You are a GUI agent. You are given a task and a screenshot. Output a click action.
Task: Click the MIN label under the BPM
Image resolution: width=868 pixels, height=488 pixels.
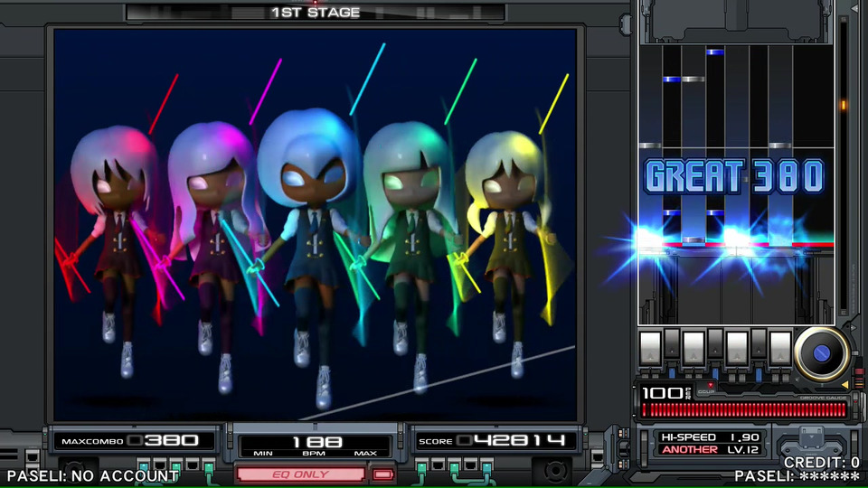pyautogui.click(x=263, y=453)
